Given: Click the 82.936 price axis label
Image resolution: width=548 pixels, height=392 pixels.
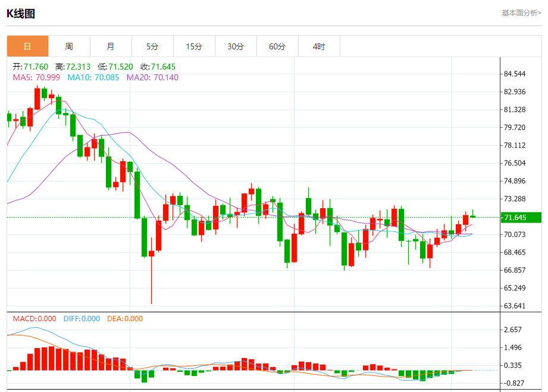Looking at the screenshot, I should click(515, 92).
